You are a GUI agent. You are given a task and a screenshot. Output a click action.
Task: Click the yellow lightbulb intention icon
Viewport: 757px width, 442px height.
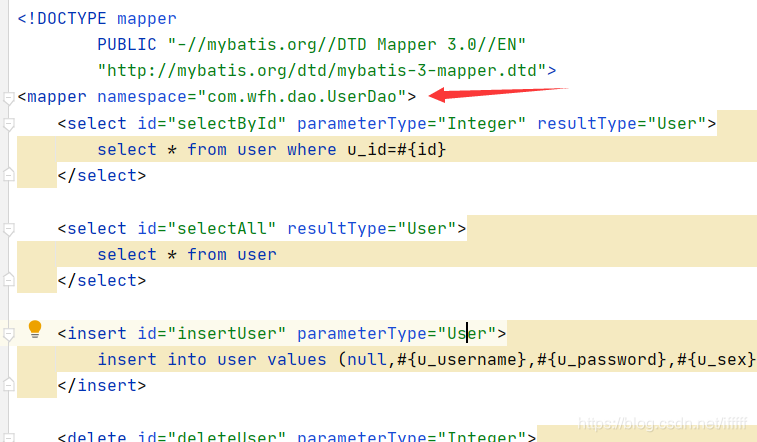click(35, 329)
